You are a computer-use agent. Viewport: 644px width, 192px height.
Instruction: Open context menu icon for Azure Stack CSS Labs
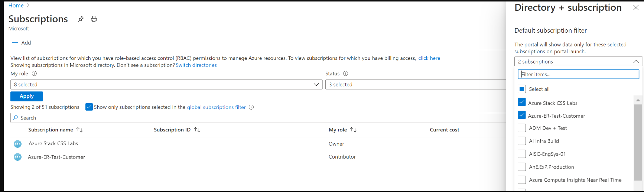tap(17, 144)
